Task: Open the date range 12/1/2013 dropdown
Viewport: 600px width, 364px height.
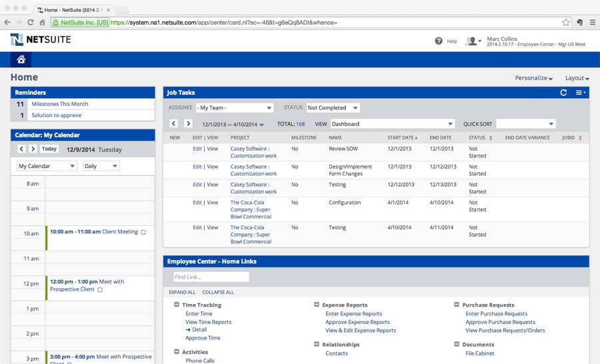Action: (x=233, y=125)
